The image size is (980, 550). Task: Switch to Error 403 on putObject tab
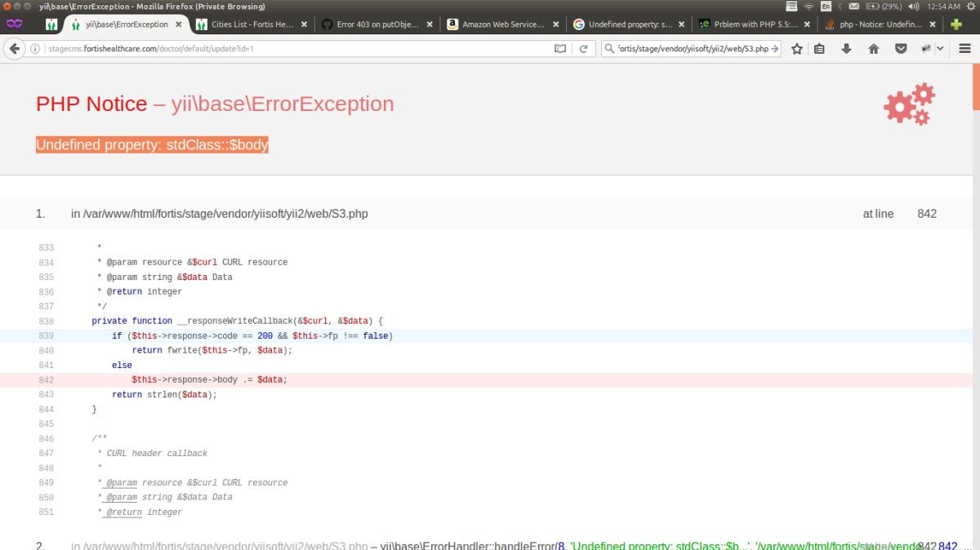377,24
